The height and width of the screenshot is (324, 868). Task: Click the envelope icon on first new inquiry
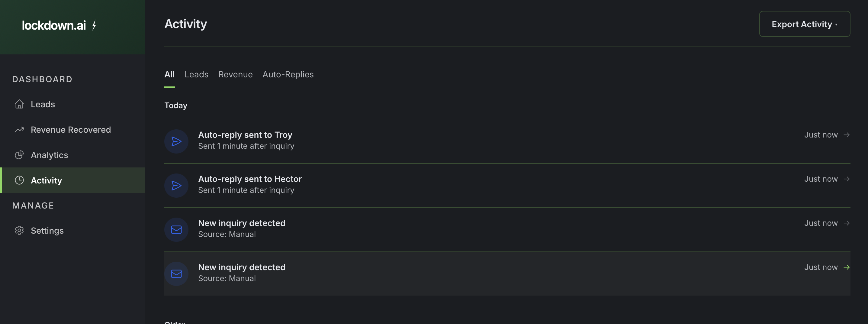pyautogui.click(x=176, y=229)
